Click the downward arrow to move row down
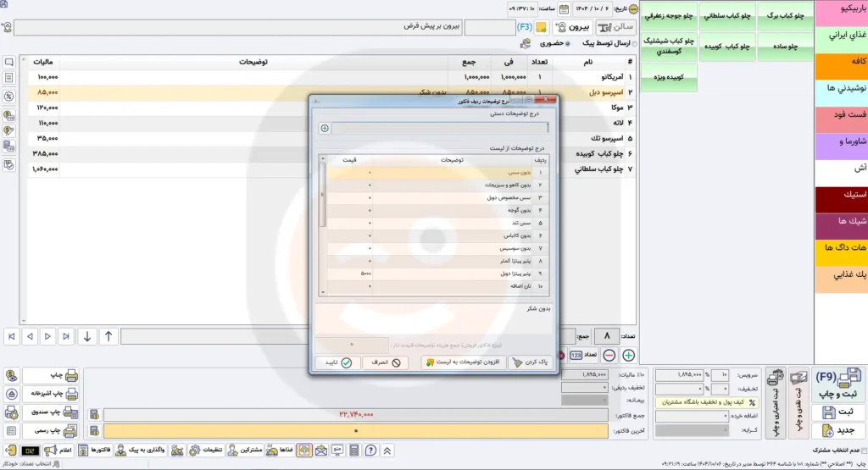This screenshot has width=868, height=470. point(87,336)
